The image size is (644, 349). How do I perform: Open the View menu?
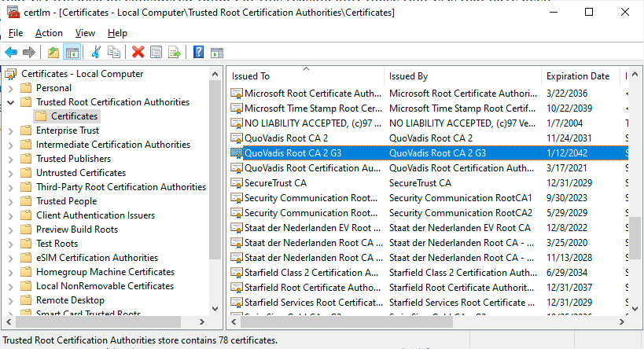pyautogui.click(x=85, y=33)
